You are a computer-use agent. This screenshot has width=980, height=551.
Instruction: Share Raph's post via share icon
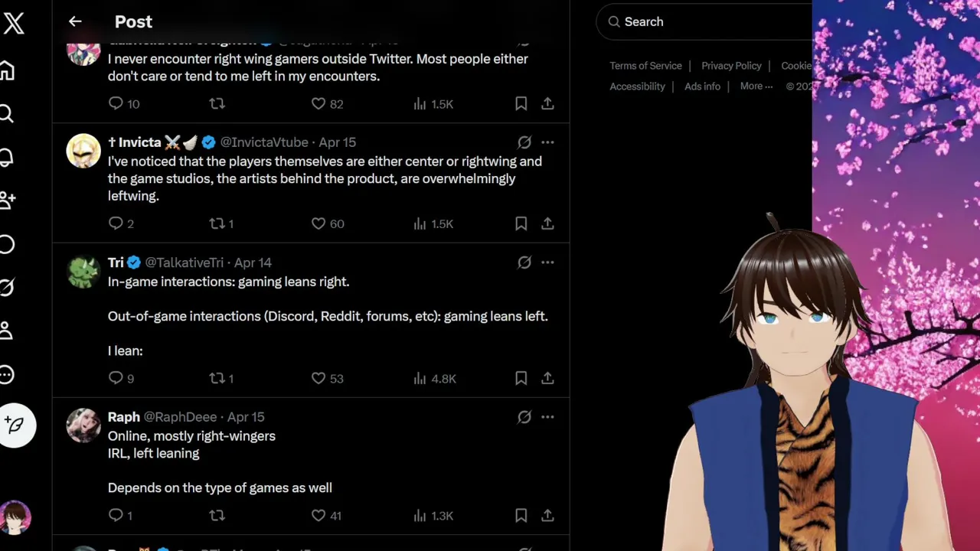547,516
